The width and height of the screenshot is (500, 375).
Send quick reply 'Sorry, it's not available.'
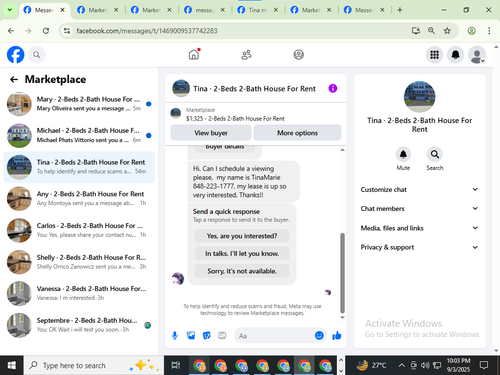click(242, 271)
